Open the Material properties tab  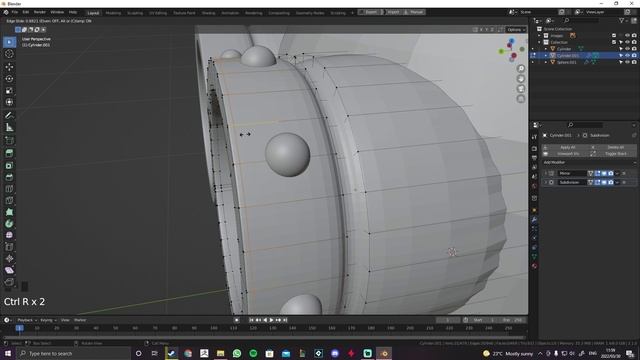click(534, 266)
